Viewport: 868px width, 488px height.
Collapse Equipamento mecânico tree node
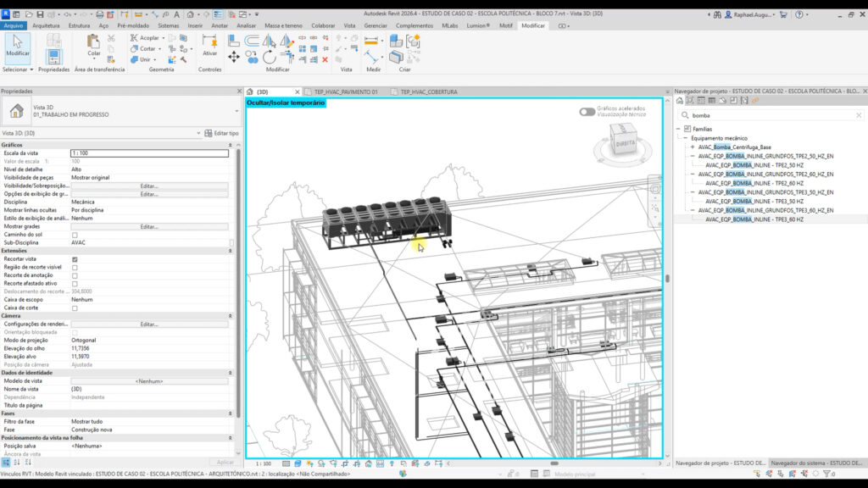point(685,138)
